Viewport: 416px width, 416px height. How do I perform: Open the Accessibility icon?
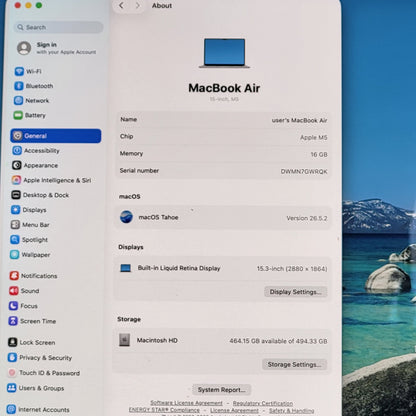(x=17, y=151)
